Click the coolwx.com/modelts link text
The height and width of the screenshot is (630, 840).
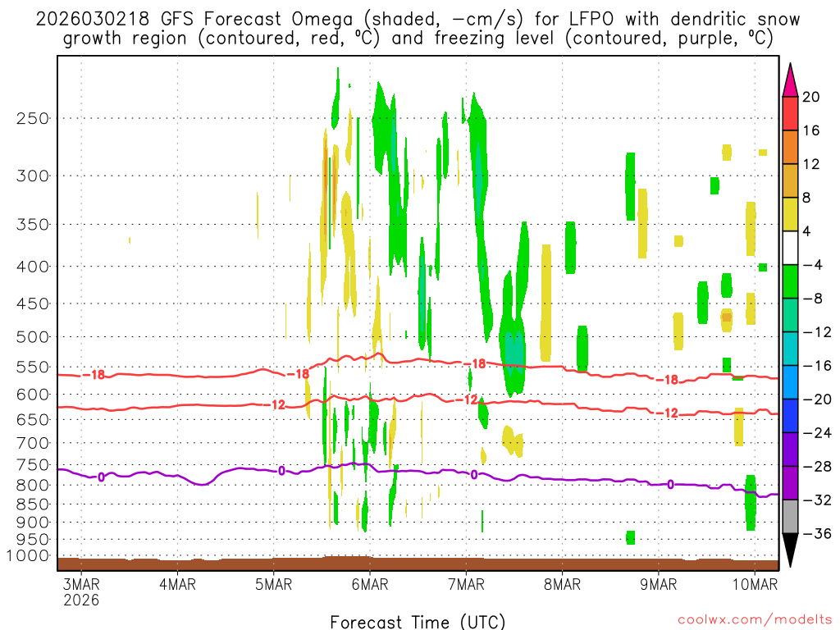[755, 620]
